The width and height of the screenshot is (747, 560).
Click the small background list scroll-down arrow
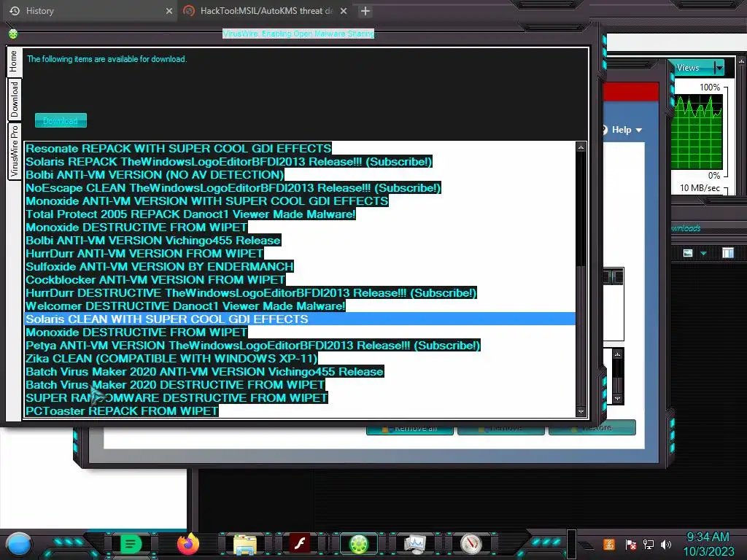[x=617, y=398]
